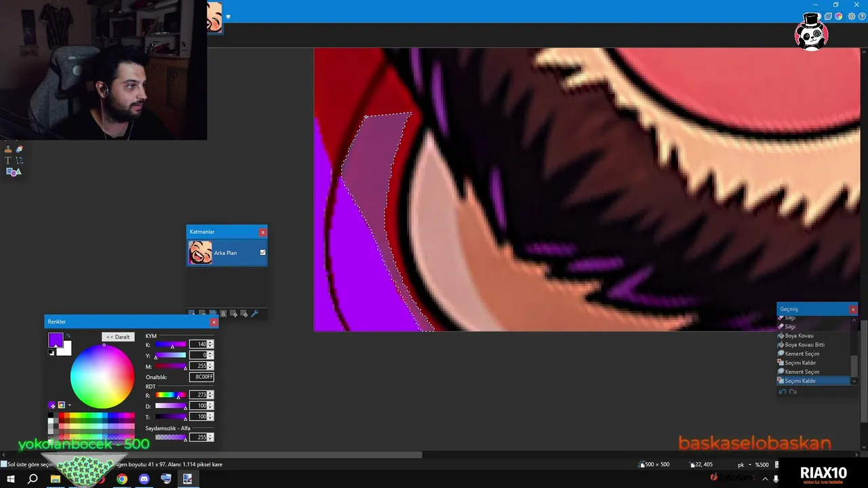The width and height of the screenshot is (868, 488).
Task: Click the D saturation value stepper
Action: (x=210, y=406)
